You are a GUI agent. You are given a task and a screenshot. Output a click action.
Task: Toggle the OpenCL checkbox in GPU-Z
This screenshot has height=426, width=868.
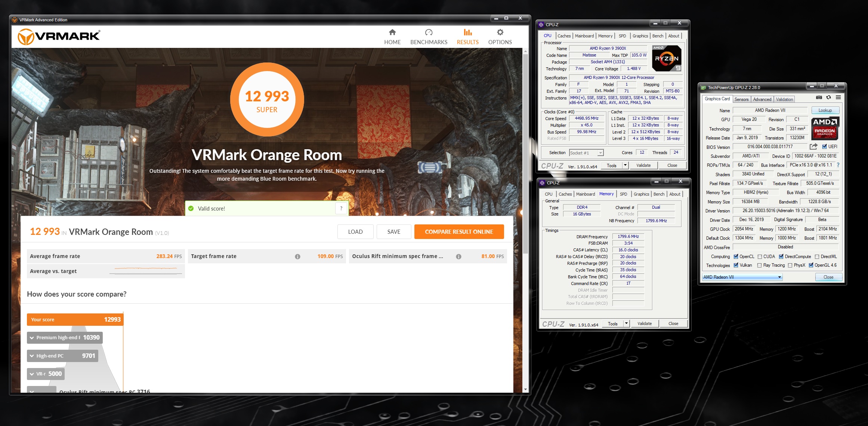tap(736, 257)
